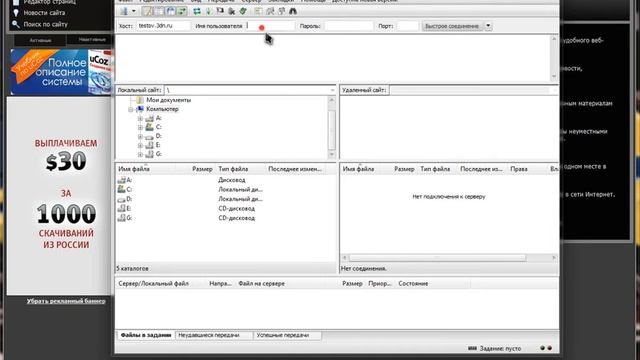
Task: Click the Хост input field
Action: click(x=163, y=26)
